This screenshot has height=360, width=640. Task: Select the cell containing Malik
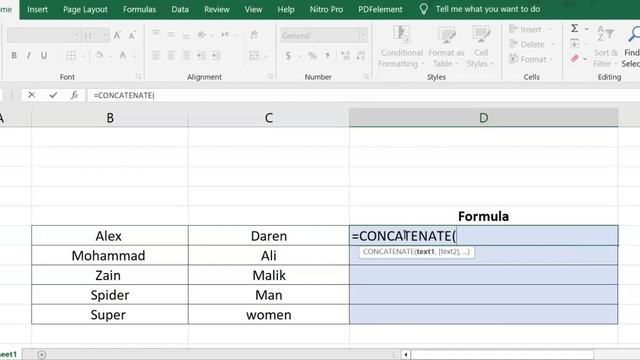click(269, 275)
